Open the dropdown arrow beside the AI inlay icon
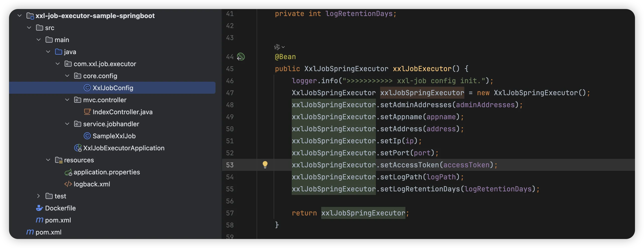 pos(283,47)
